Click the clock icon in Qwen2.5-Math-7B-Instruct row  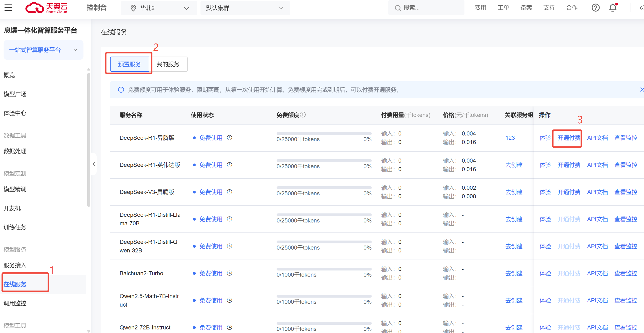tap(229, 300)
